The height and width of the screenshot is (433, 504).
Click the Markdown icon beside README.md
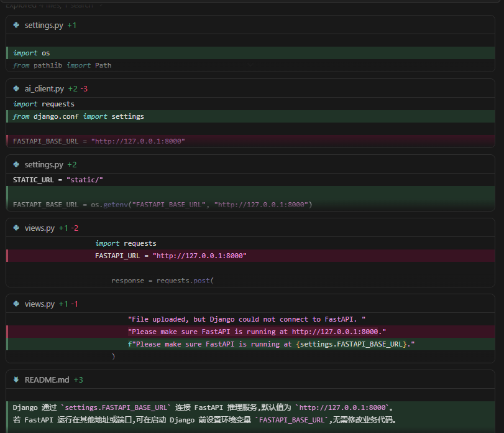click(x=16, y=379)
